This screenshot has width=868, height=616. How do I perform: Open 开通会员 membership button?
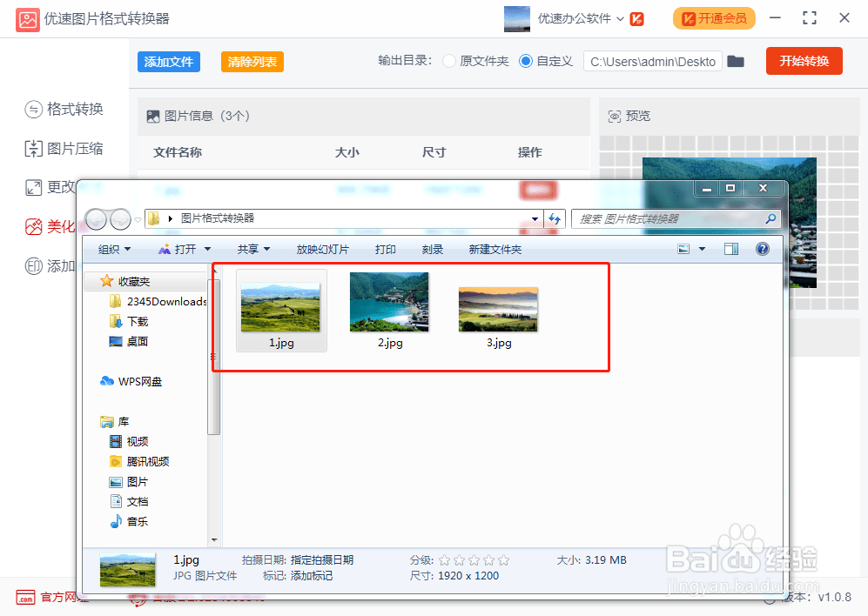pyautogui.click(x=714, y=18)
